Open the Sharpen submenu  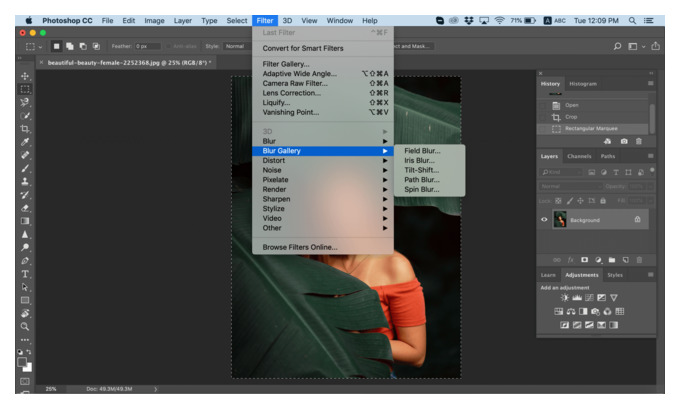(x=323, y=199)
